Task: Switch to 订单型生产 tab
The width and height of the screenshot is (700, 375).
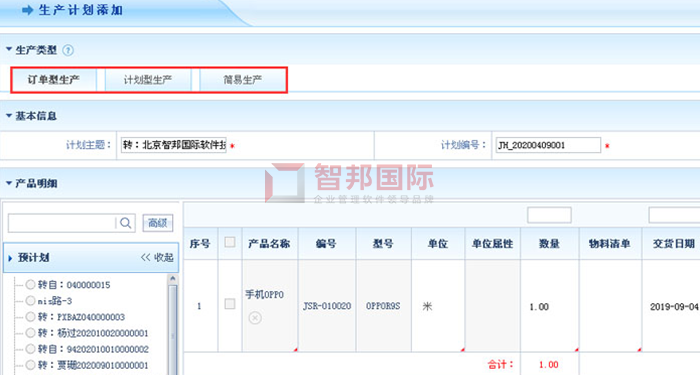Action: [54, 80]
